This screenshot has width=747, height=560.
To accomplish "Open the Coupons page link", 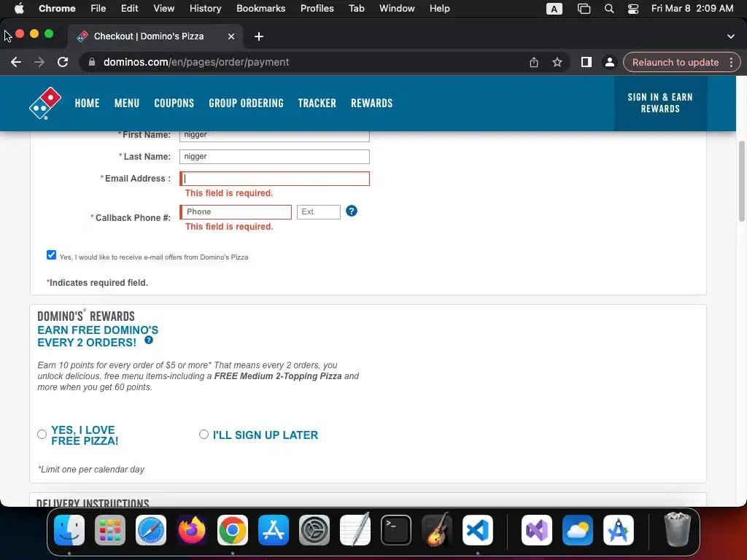I will pyautogui.click(x=174, y=104).
